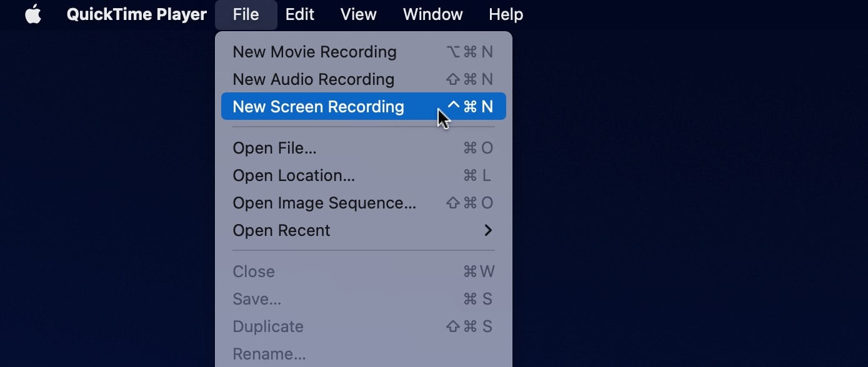The image size is (868, 367).
Task: Choose Open File from the menu
Action: (275, 148)
